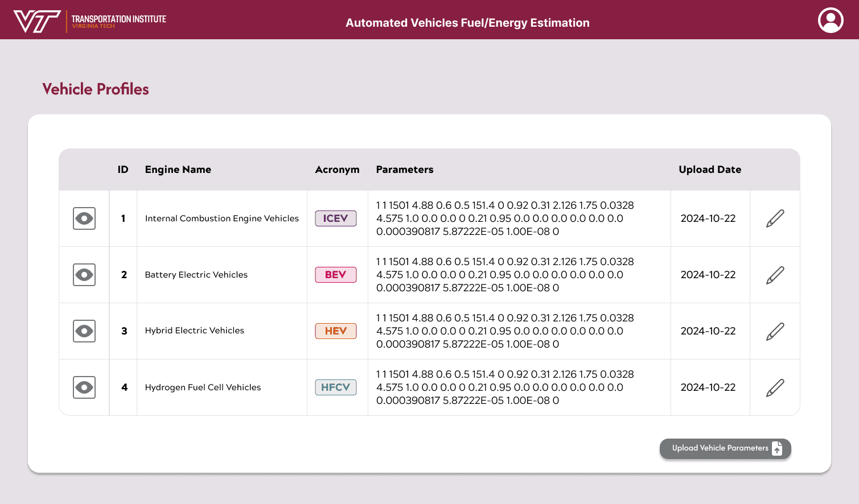The image size is (859, 504).
Task: Toggle the eye icon for Hybrid Electric Vehicles
Action: 84,331
